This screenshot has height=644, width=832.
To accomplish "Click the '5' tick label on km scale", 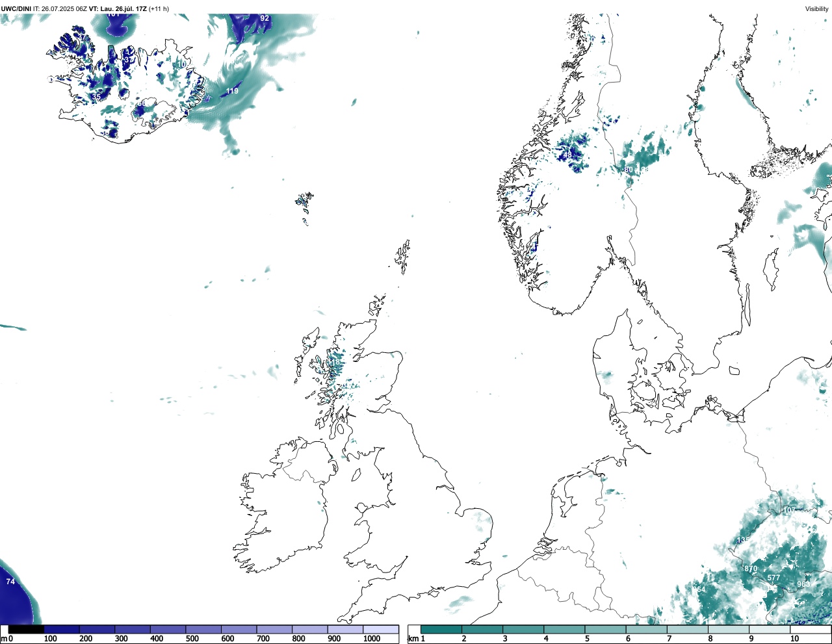I will pos(587,639).
